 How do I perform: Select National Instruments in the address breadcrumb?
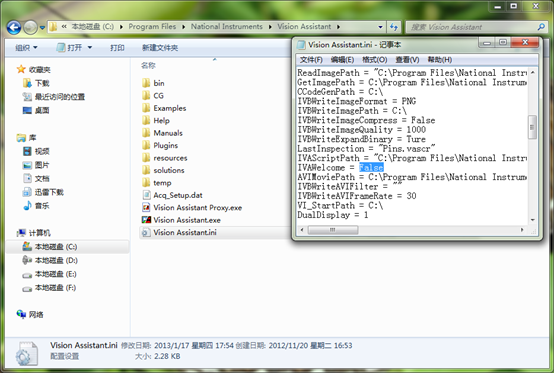[x=226, y=26]
